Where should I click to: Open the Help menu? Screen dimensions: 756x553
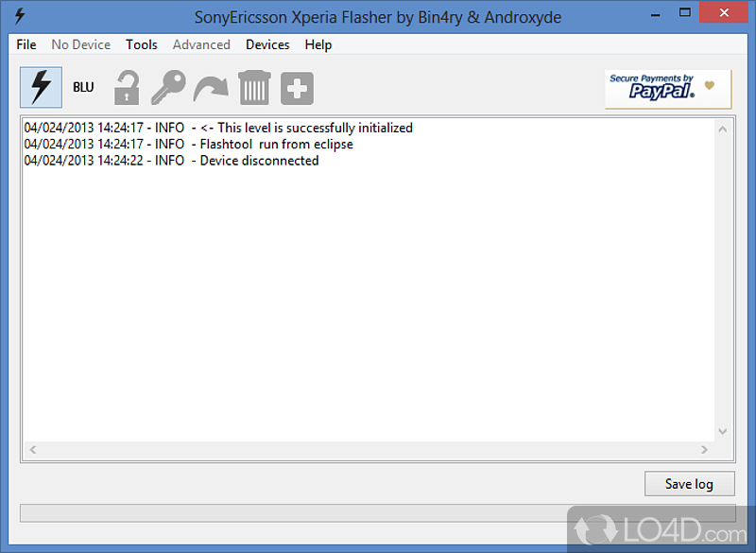point(318,44)
